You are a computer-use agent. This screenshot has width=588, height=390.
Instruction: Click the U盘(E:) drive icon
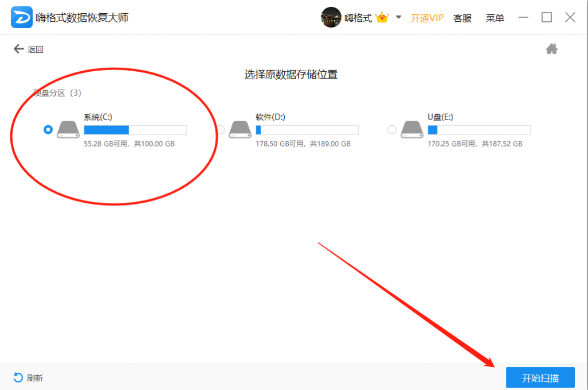[412, 130]
